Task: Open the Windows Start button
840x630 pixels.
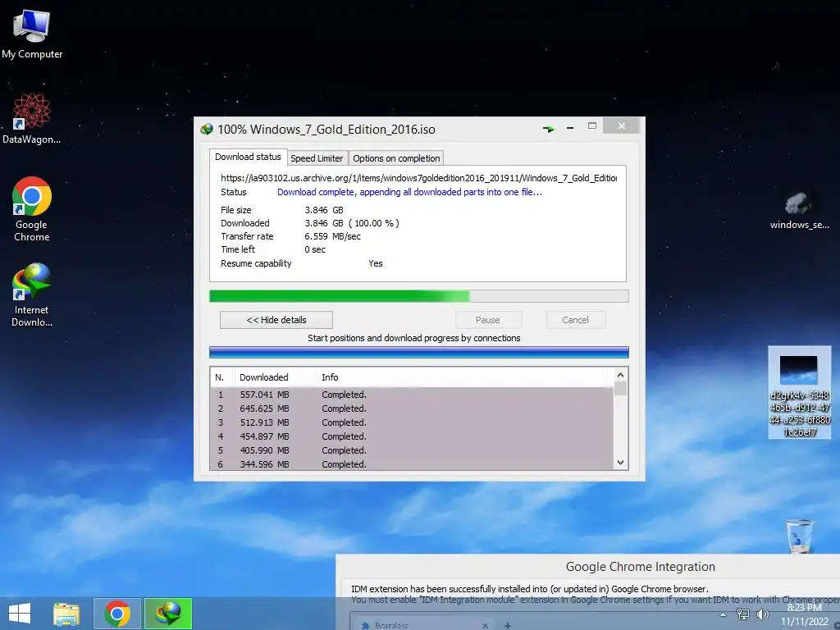Action: (20, 614)
